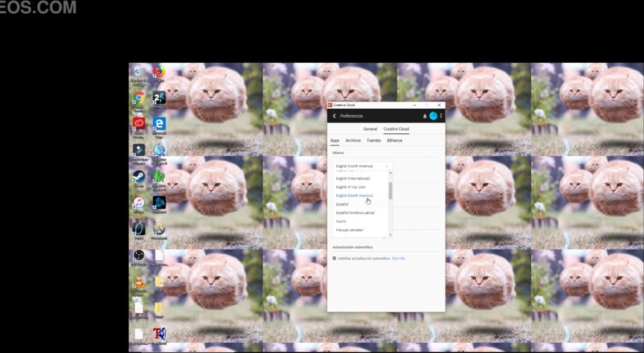The height and width of the screenshot is (353, 644).
Task: Click the blue profile avatar icon
Action: tap(433, 116)
